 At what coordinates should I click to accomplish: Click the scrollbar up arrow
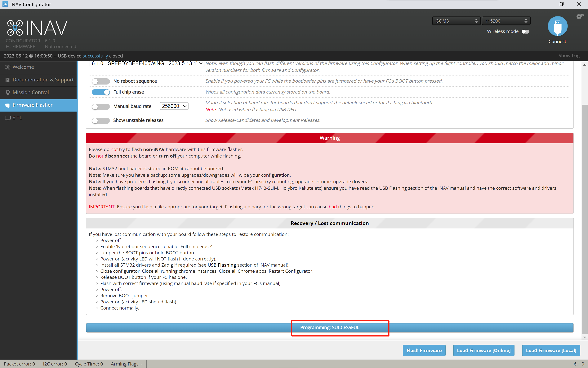585,65
